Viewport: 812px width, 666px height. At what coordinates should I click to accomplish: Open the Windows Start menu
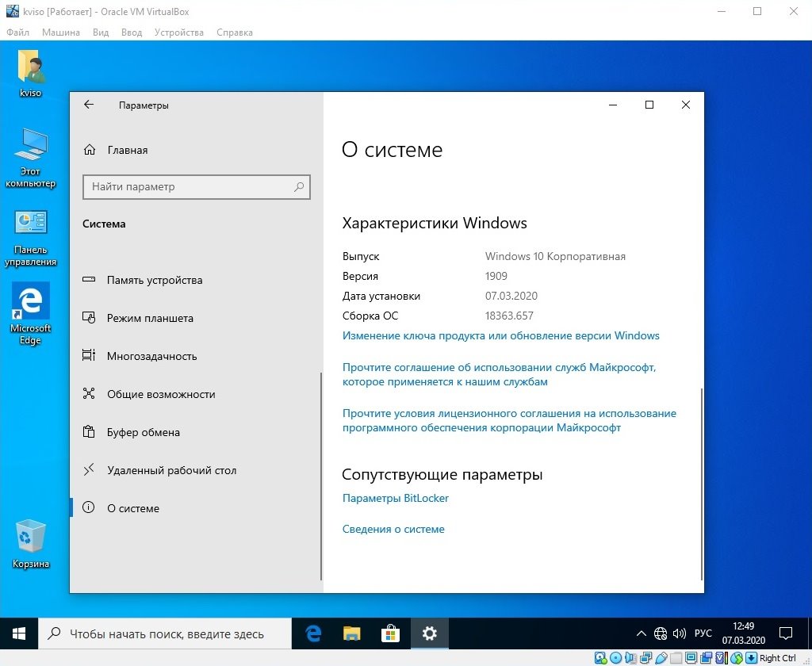pyautogui.click(x=19, y=633)
